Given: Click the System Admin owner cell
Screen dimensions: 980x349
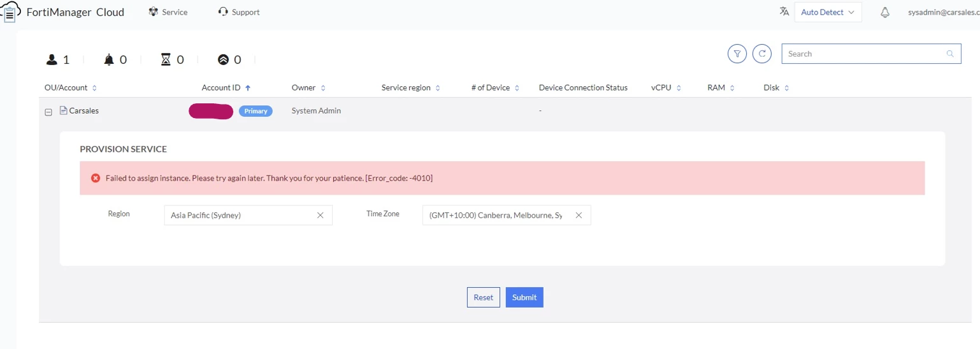Looking at the screenshot, I should pyautogui.click(x=316, y=110).
